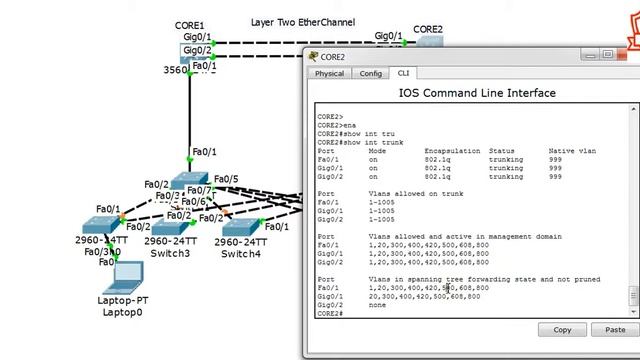Minimize the CORE2 window
This screenshot has width=640, height=360.
590,55
